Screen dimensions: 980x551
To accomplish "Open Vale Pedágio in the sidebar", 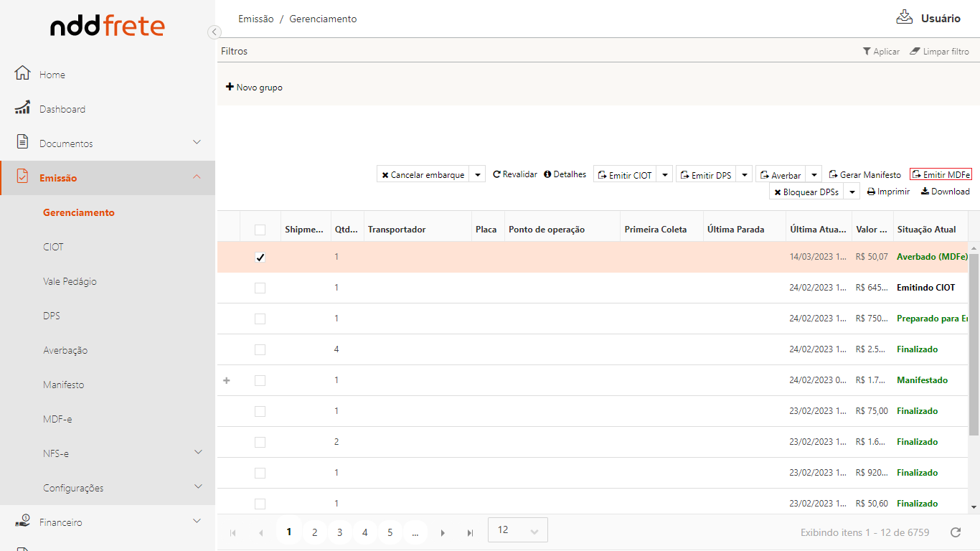I will click(70, 281).
